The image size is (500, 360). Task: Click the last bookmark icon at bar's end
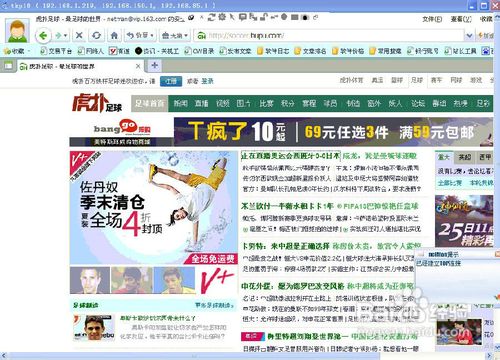click(x=486, y=51)
